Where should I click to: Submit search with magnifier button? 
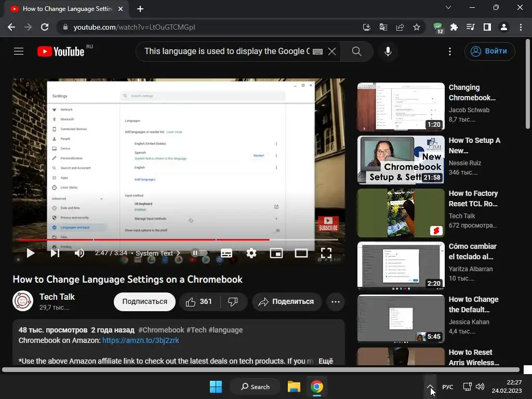[x=356, y=51]
